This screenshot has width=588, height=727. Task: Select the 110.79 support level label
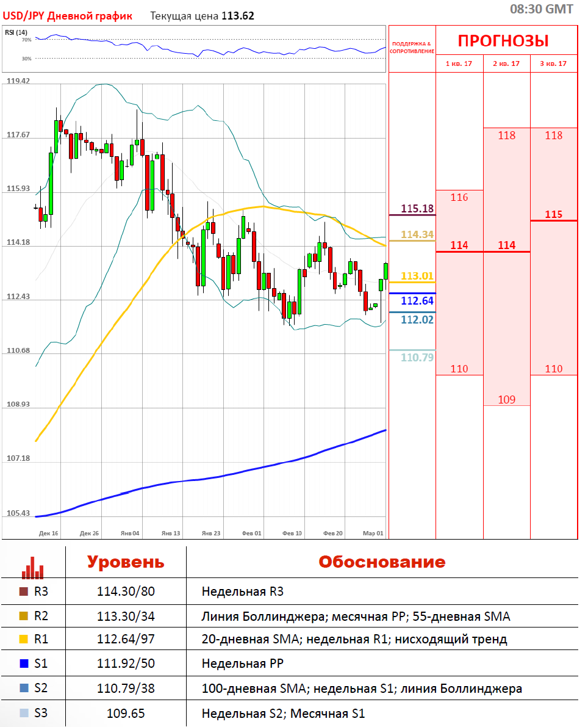click(x=417, y=357)
